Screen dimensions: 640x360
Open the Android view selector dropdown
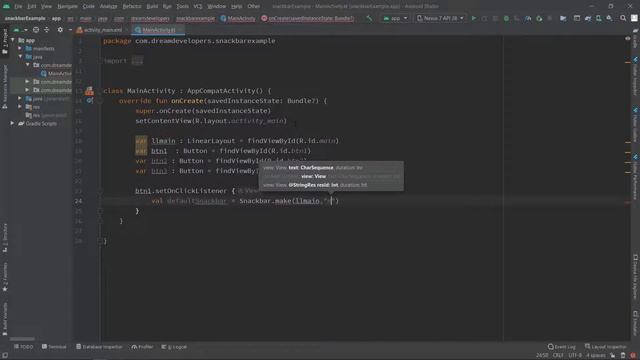tap(19, 30)
